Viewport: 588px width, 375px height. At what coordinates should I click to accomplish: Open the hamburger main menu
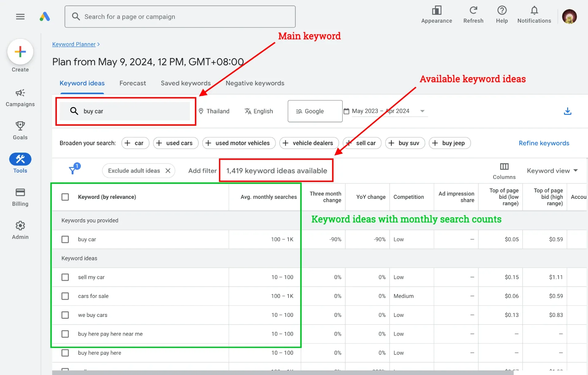pyautogui.click(x=20, y=17)
